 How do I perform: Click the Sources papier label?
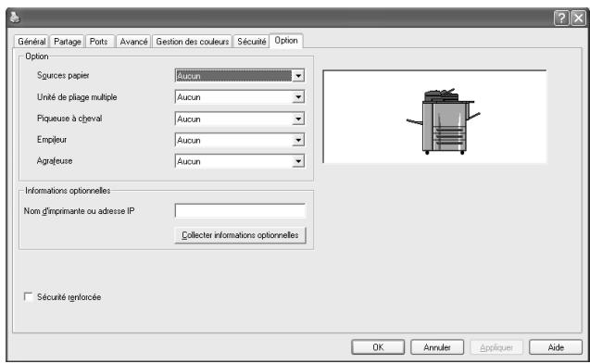(x=63, y=75)
